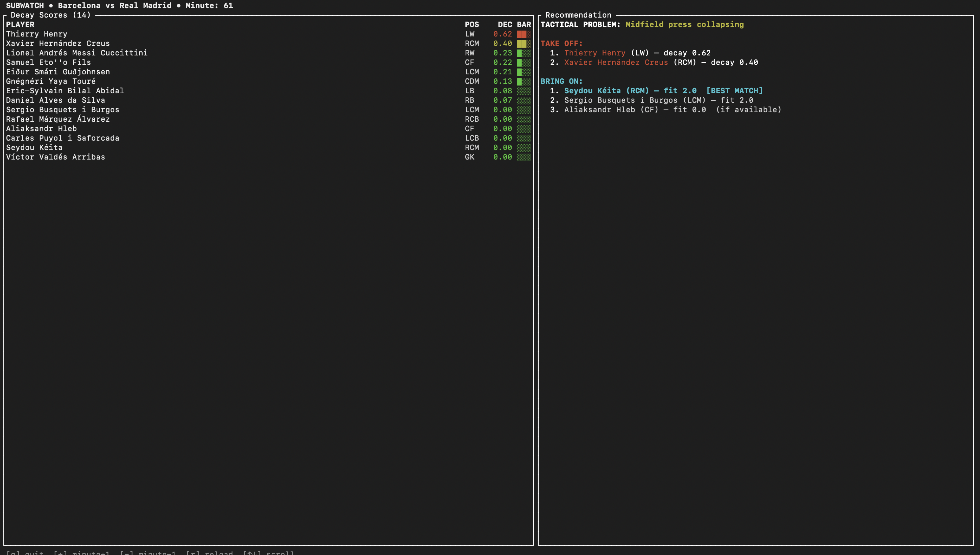This screenshot has width=980, height=555.
Task: Click the empty decay bar for Víctor Valdés
Action: pyautogui.click(x=524, y=157)
